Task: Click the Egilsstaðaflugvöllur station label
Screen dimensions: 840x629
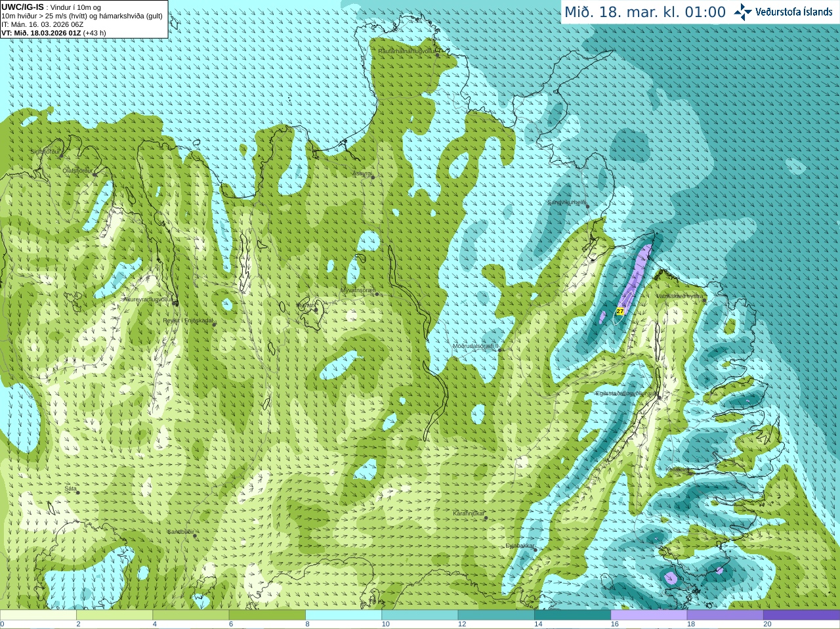Action: coord(627,393)
